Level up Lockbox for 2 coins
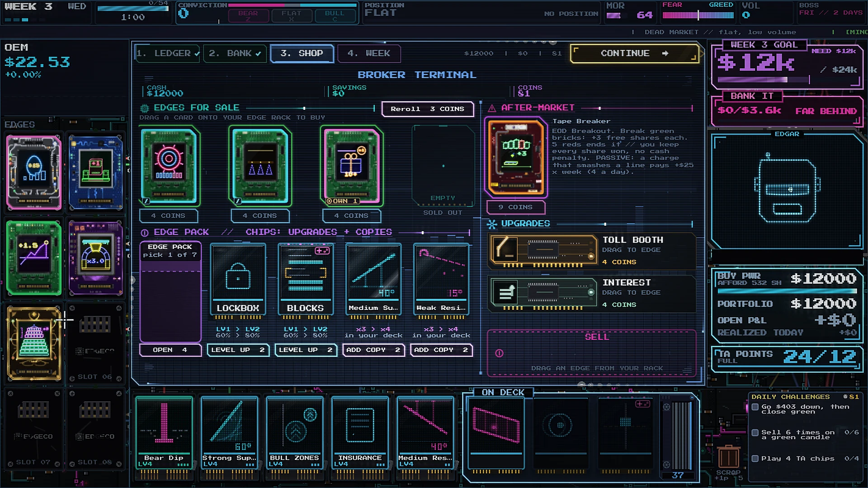Viewport: 868px width, 488px height. click(x=238, y=350)
